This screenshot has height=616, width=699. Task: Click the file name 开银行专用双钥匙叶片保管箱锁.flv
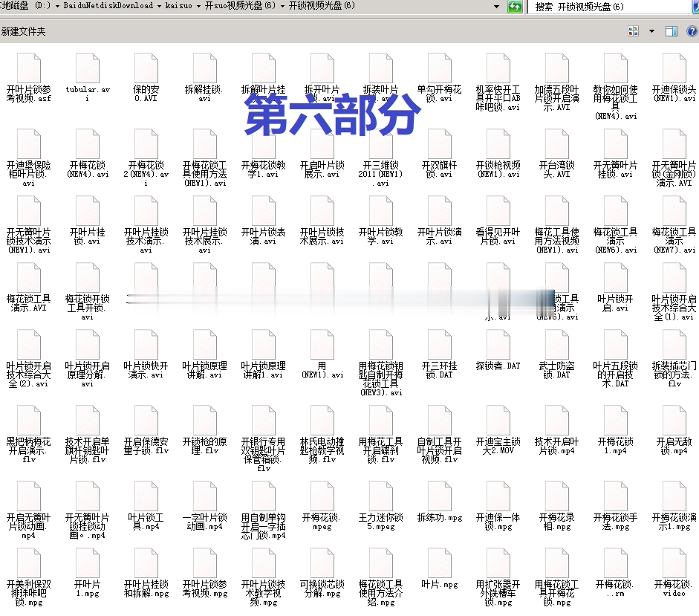pyautogui.click(x=263, y=455)
